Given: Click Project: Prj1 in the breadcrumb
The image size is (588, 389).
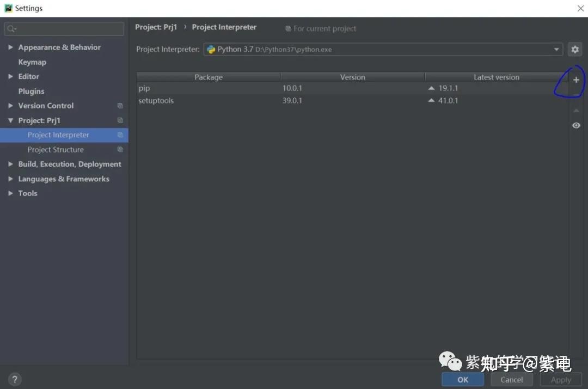Looking at the screenshot, I should 156,27.
